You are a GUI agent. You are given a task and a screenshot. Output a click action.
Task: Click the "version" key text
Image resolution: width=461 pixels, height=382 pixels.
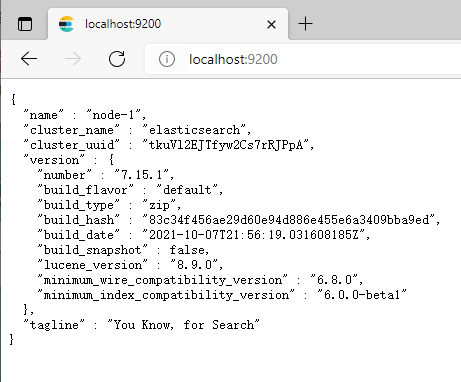click(x=54, y=160)
